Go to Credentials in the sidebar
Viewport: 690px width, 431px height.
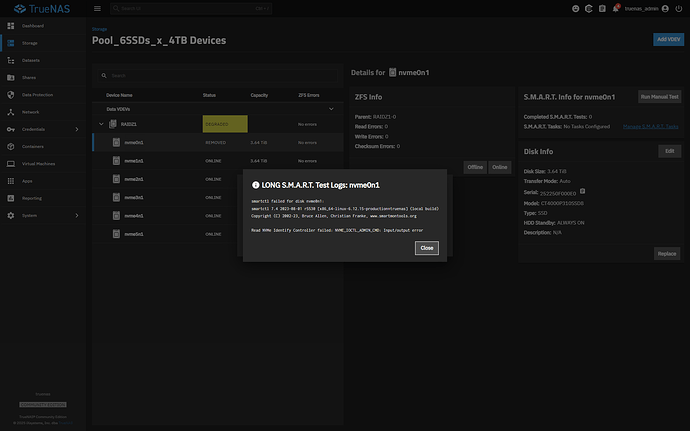click(x=43, y=129)
